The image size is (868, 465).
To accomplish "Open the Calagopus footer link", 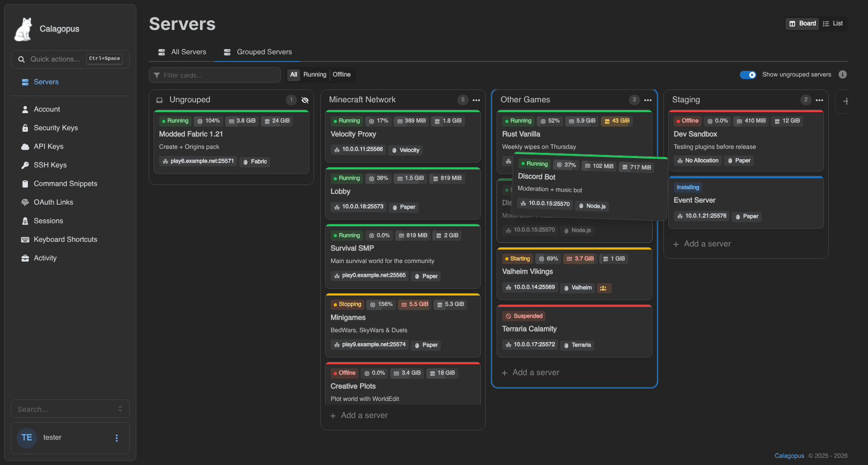I will coord(789,456).
